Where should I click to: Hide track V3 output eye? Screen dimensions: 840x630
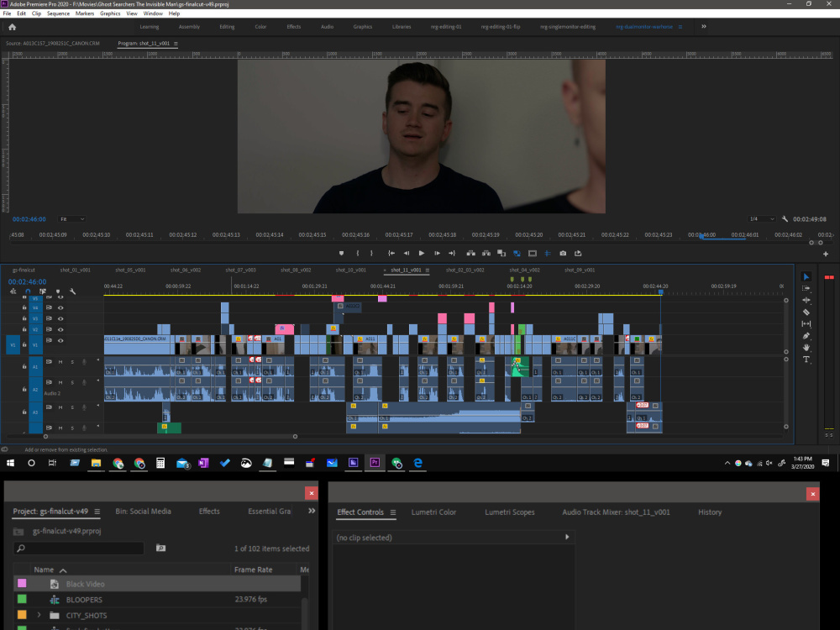60,318
